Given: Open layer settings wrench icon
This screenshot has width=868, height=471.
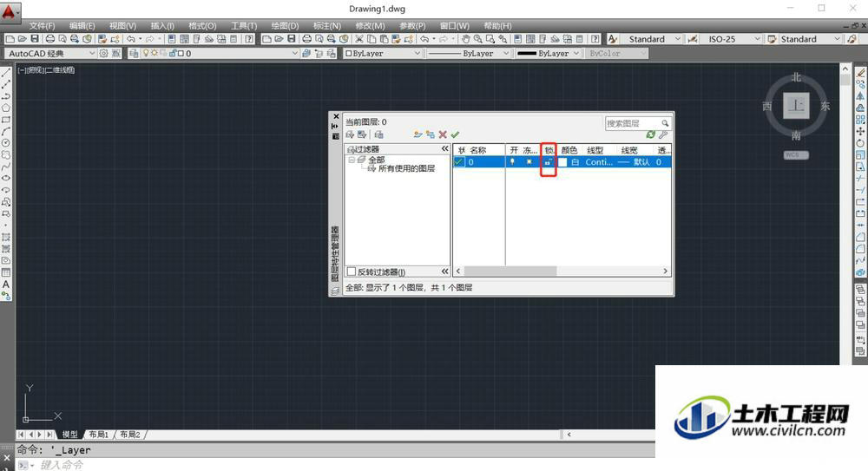Looking at the screenshot, I should point(663,134).
